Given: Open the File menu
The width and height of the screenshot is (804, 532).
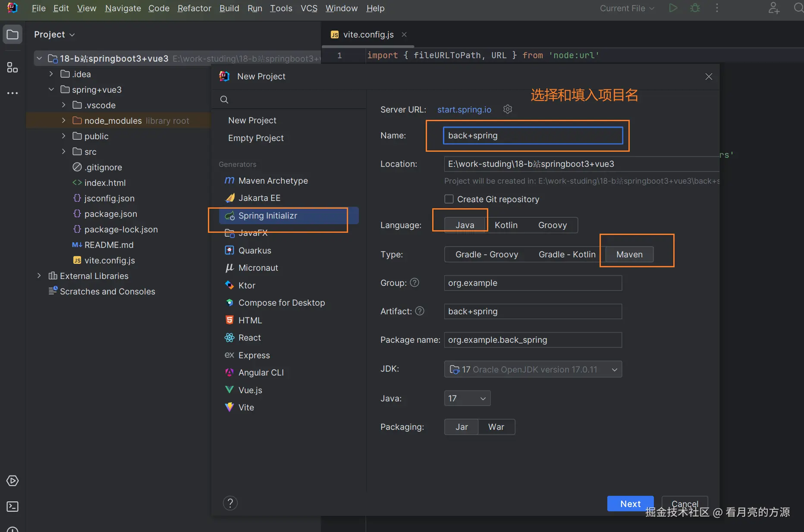Looking at the screenshot, I should (x=38, y=8).
